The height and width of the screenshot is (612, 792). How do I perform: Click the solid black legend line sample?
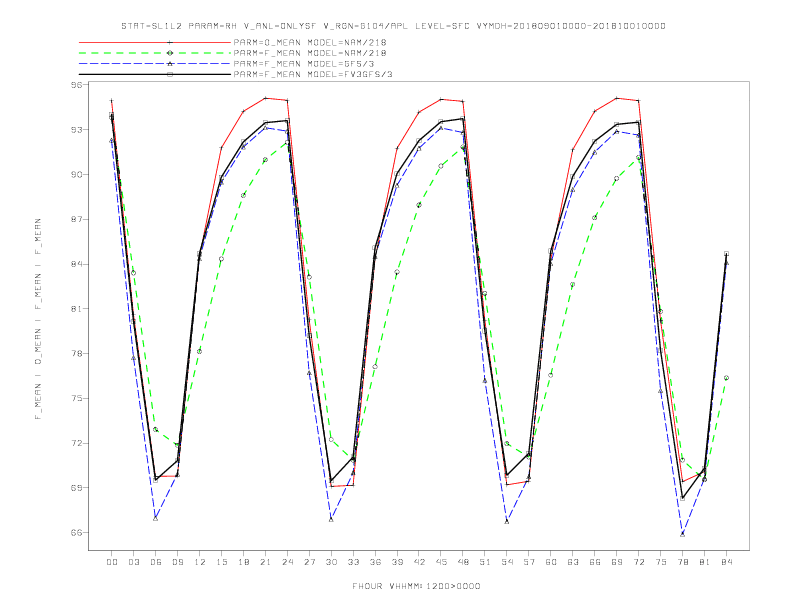coord(155,74)
